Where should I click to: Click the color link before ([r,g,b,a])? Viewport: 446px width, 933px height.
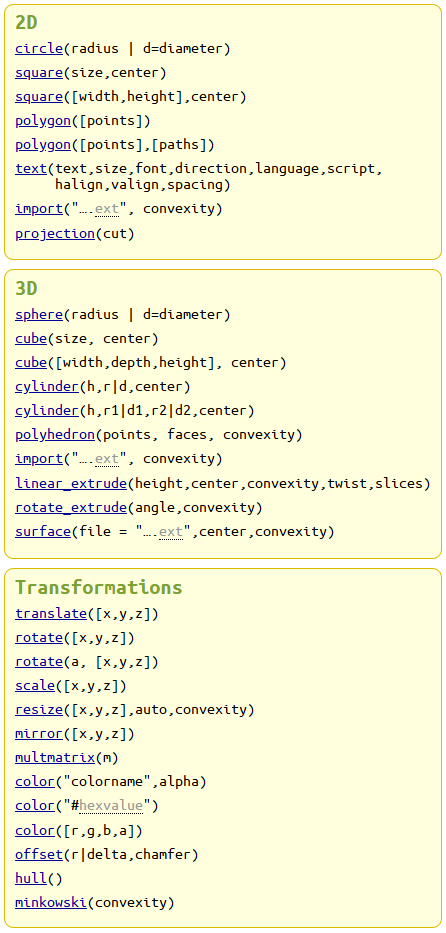pos(35,830)
